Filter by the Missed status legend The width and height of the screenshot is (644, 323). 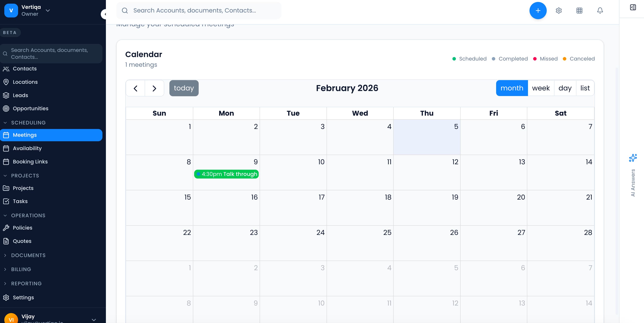point(545,59)
